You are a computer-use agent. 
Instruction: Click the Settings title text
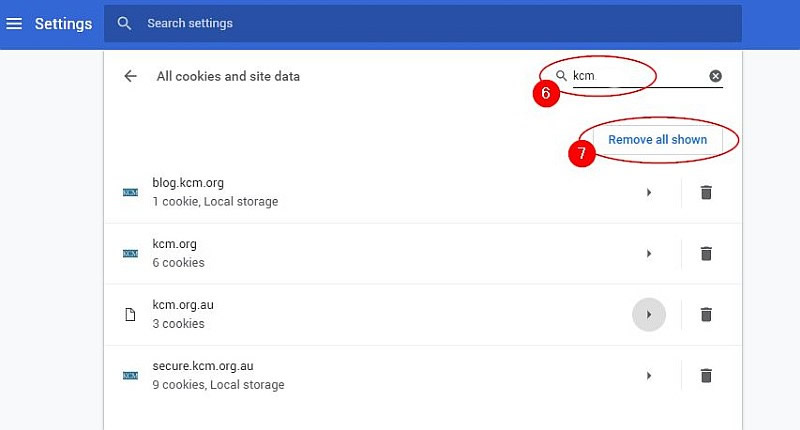click(63, 23)
